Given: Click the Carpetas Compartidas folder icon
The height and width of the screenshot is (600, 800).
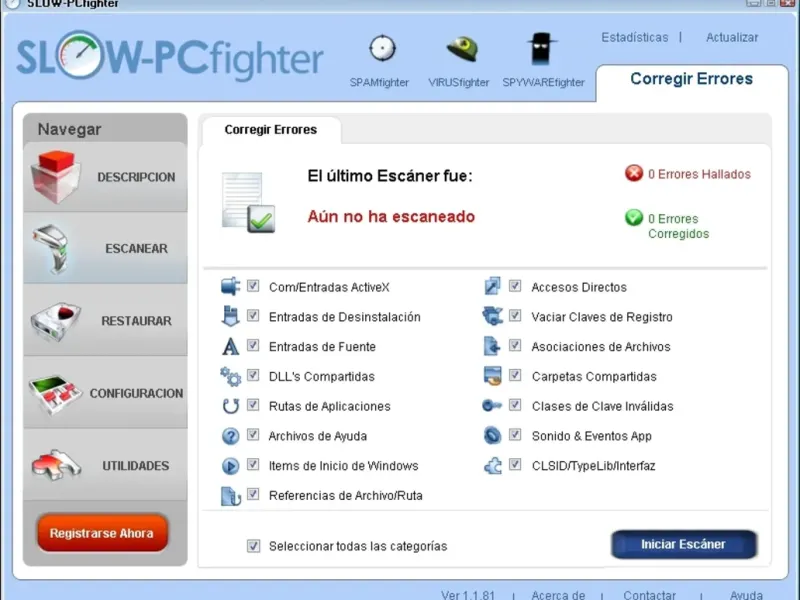Looking at the screenshot, I should (x=492, y=377).
